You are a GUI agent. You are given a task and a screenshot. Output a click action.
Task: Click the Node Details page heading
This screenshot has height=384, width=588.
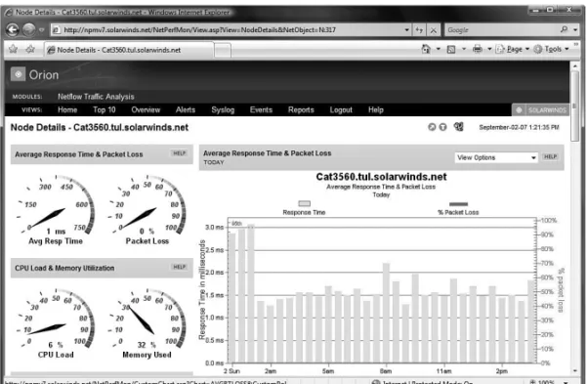tap(100, 127)
